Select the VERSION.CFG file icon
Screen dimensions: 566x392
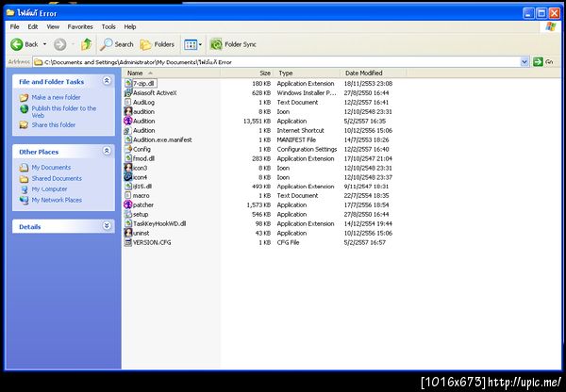point(128,242)
